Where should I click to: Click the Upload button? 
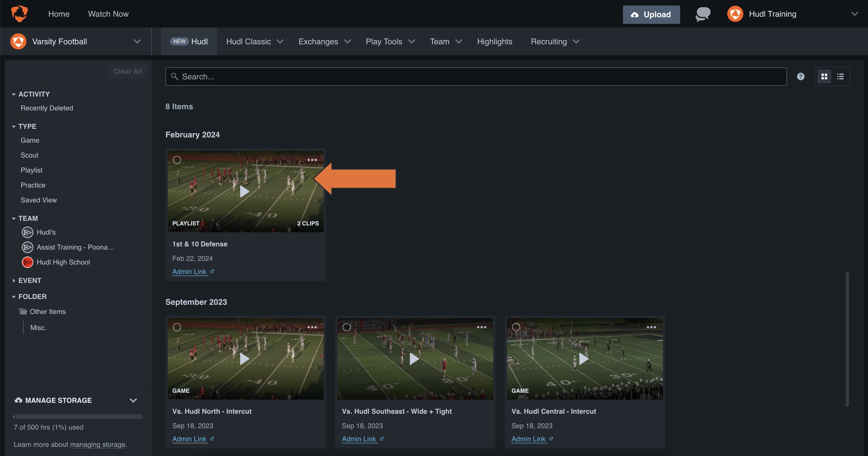pyautogui.click(x=651, y=14)
